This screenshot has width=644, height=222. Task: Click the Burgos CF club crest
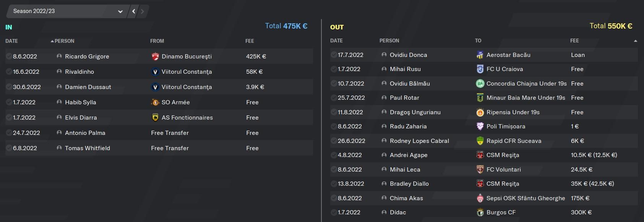pos(480,212)
